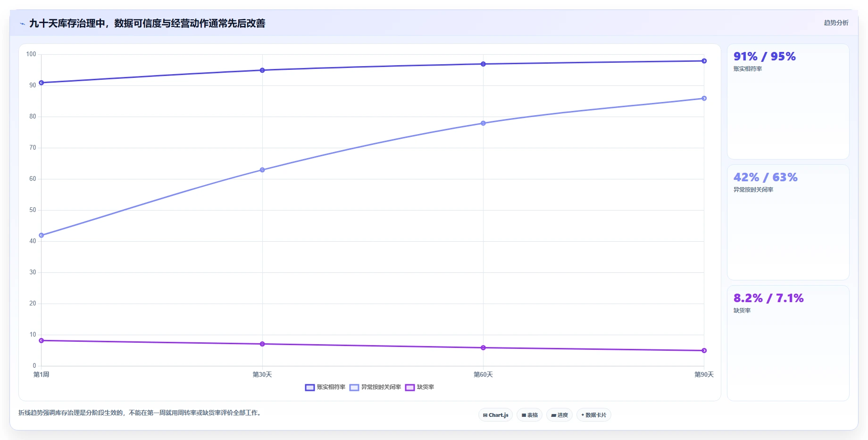Image resolution: width=868 pixels, height=440 pixels.
Task: Click the 账实相符率 legend label
Action: [331, 387]
